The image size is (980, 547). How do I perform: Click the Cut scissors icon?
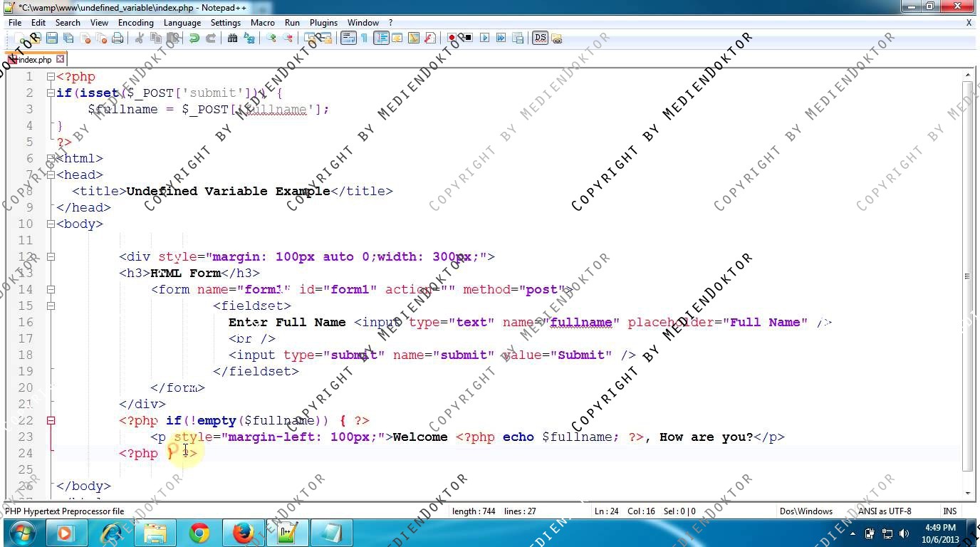click(x=140, y=38)
